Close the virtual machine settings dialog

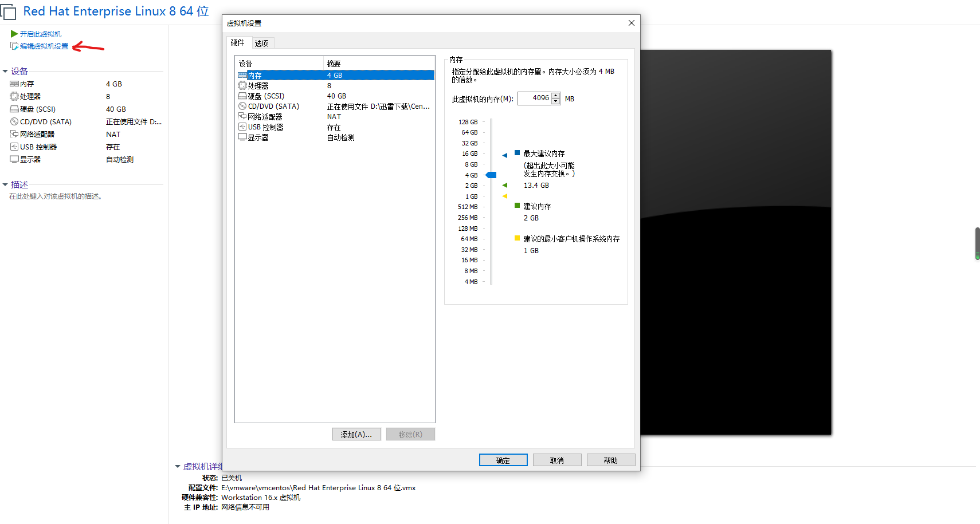[632, 23]
